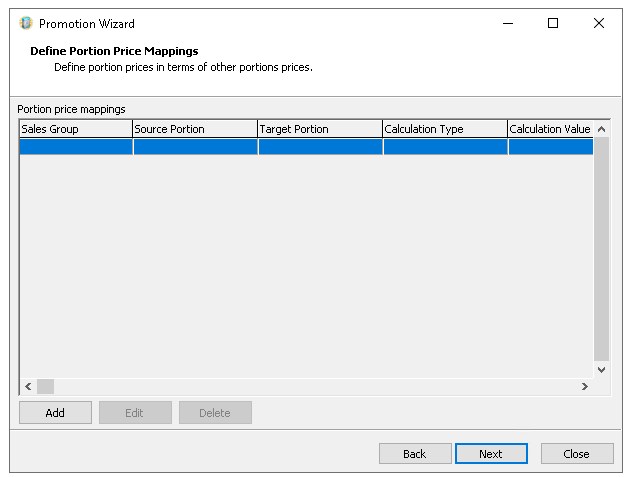Click the Calculation Value column header
This screenshot has width=628, height=477.
tap(550, 129)
